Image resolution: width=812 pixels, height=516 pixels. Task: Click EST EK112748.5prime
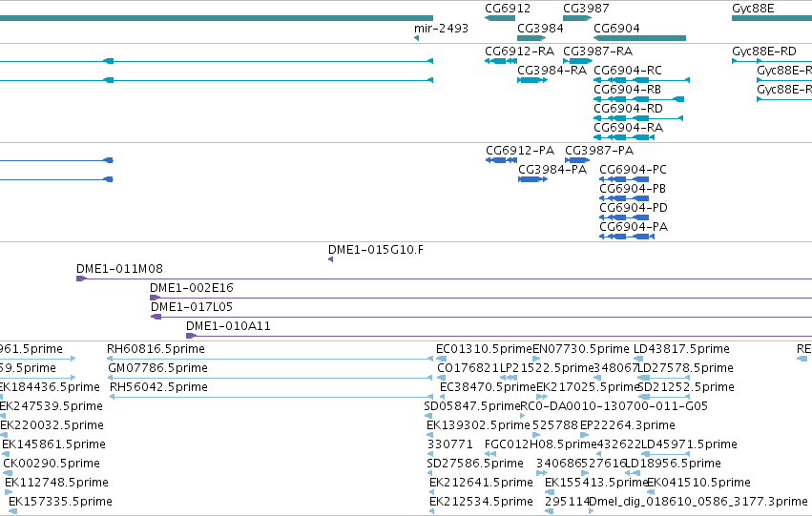56,484
